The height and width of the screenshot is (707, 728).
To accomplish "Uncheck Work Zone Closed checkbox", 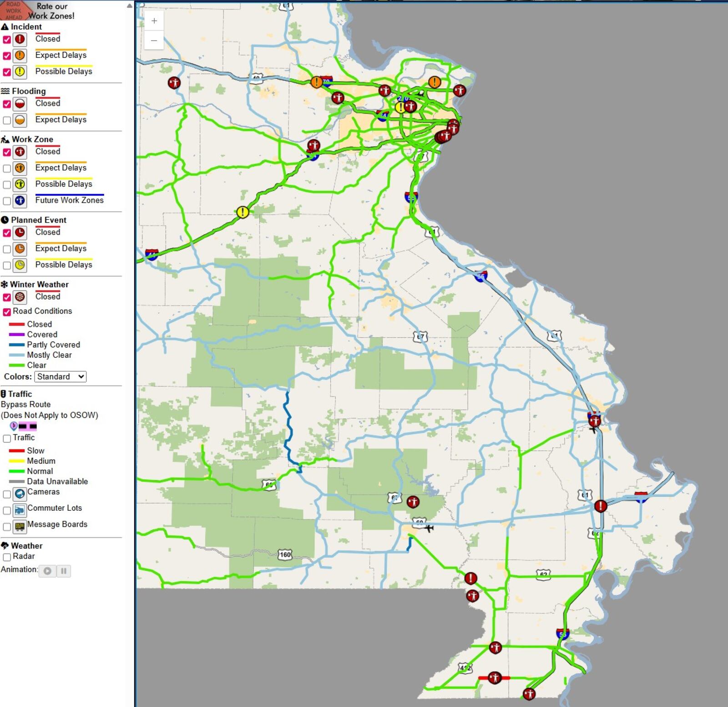I will click(x=7, y=153).
